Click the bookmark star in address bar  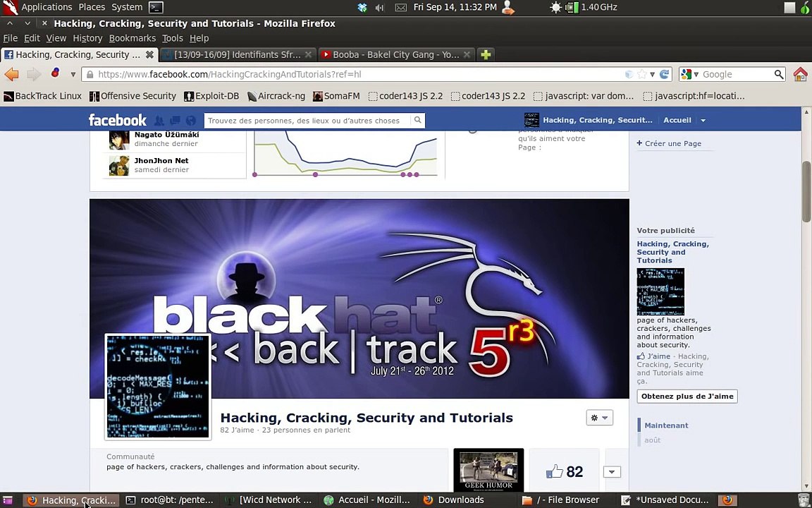tap(642, 74)
